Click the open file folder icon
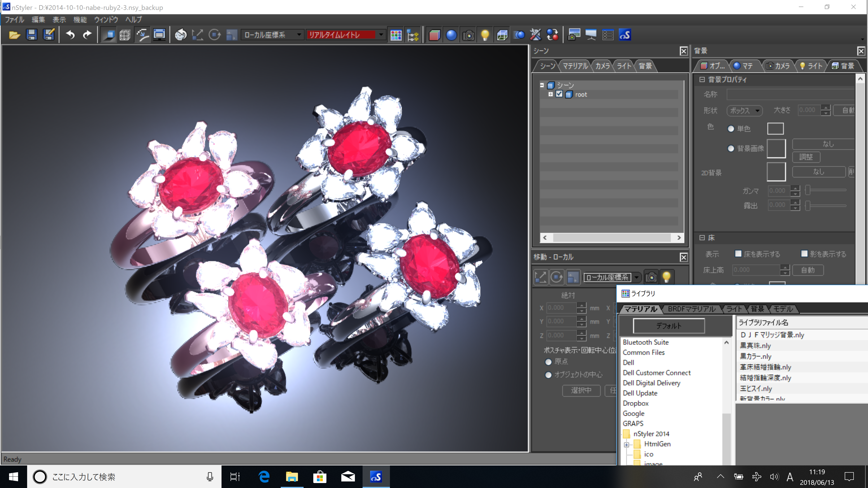The width and height of the screenshot is (868, 488). click(x=14, y=35)
